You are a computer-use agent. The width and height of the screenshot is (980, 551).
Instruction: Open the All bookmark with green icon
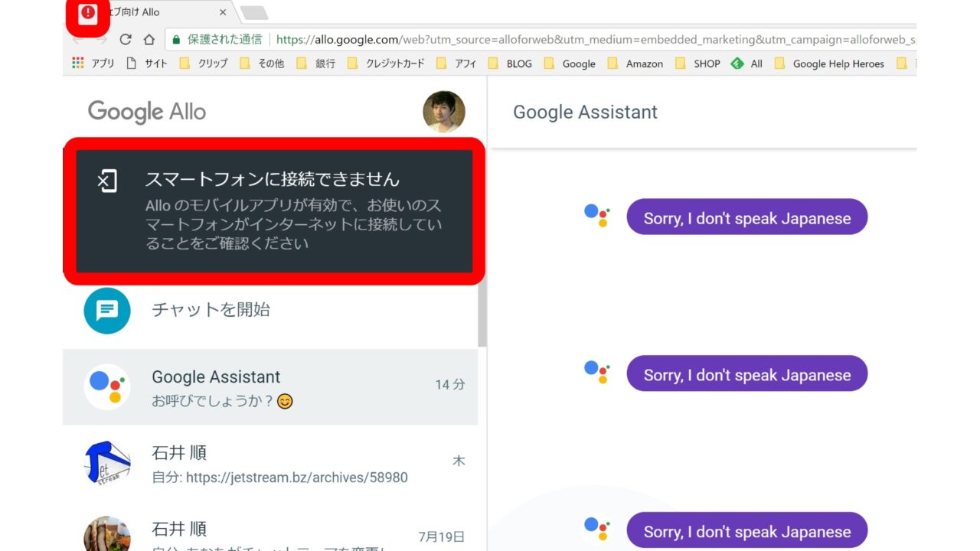coord(746,64)
